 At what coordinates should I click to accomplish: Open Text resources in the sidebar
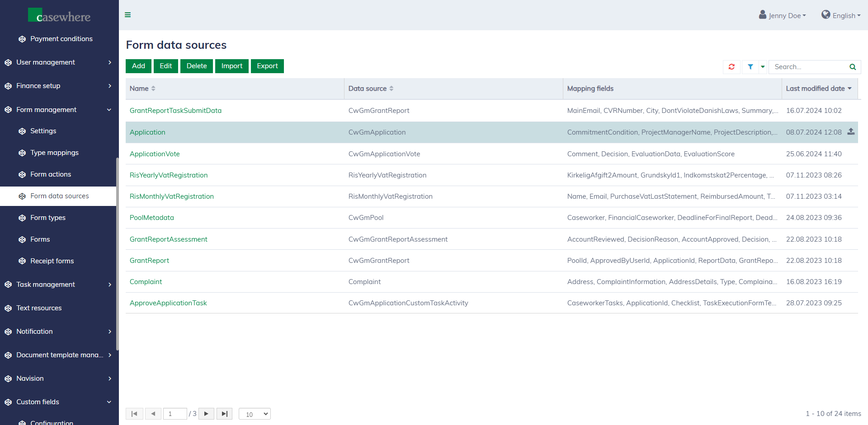coord(39,308)
